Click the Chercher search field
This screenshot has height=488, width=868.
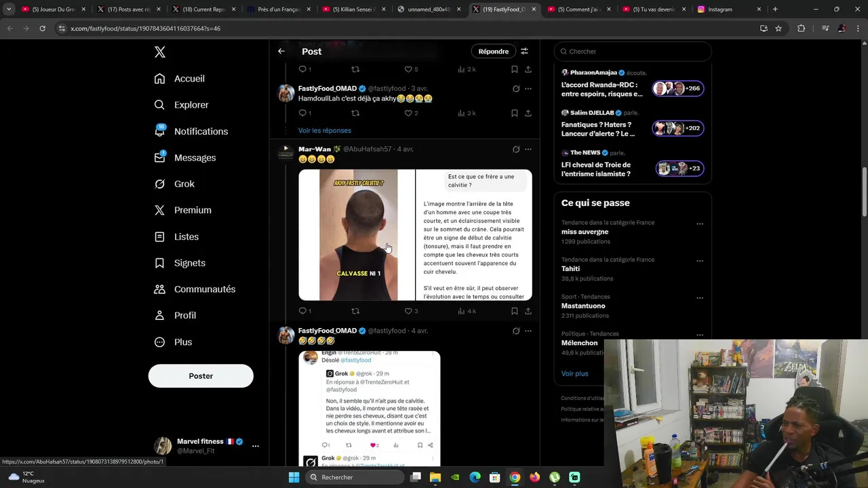pyautogui.click(x=633, y=52)
